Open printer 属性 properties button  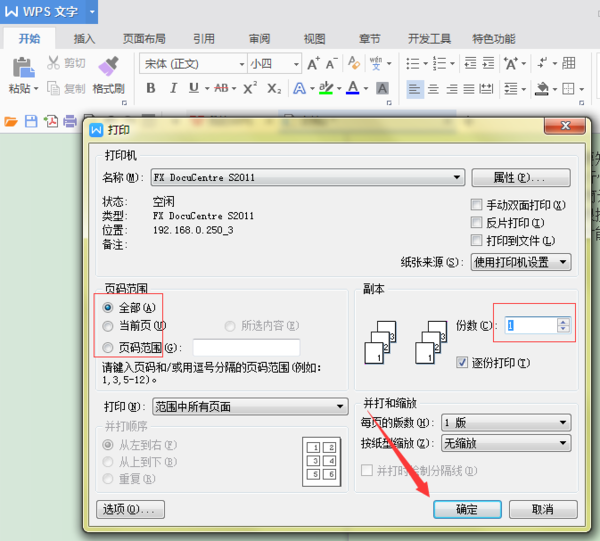click(521, 178)
